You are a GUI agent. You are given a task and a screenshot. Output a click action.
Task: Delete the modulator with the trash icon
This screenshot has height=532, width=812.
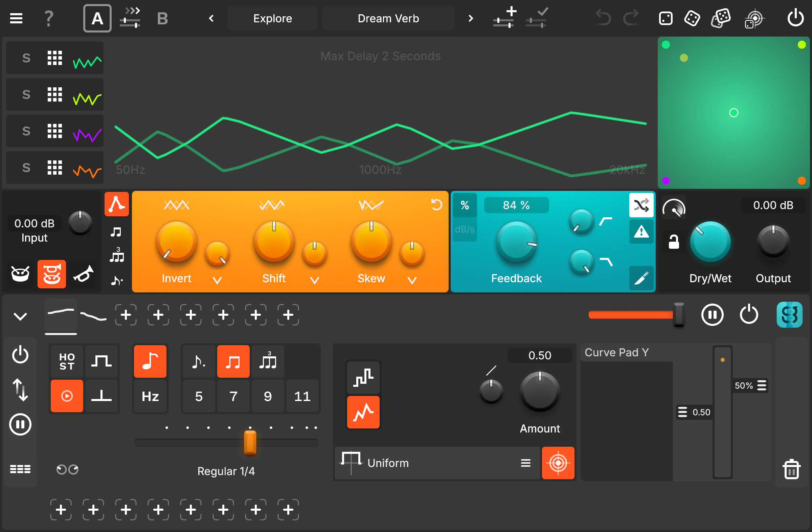[x=792, y=469]
